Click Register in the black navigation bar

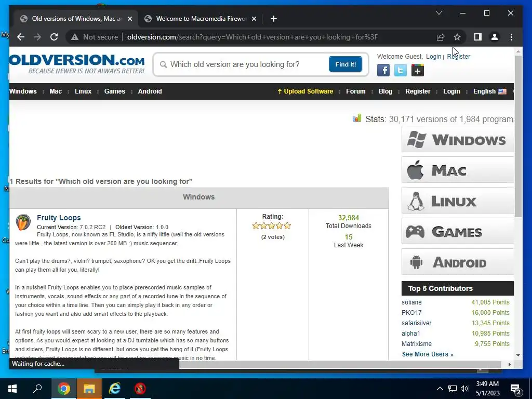point(418,91)
